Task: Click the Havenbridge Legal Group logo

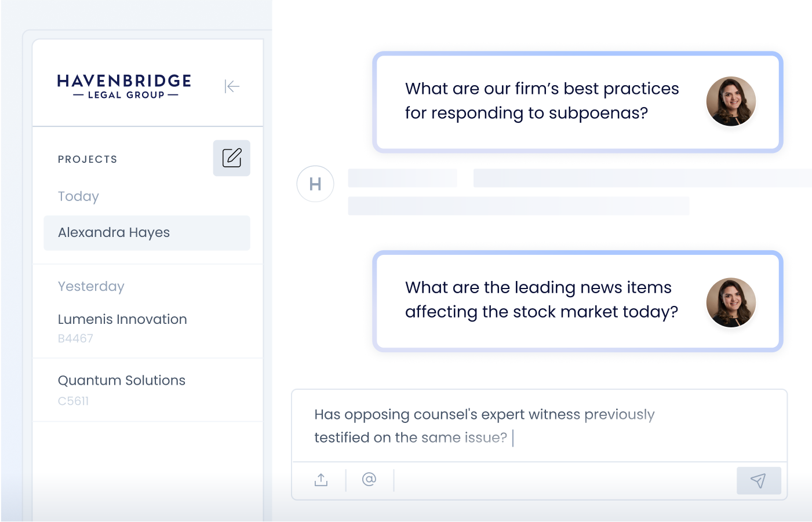Action: pyautogui.click(x=125, y=86)
